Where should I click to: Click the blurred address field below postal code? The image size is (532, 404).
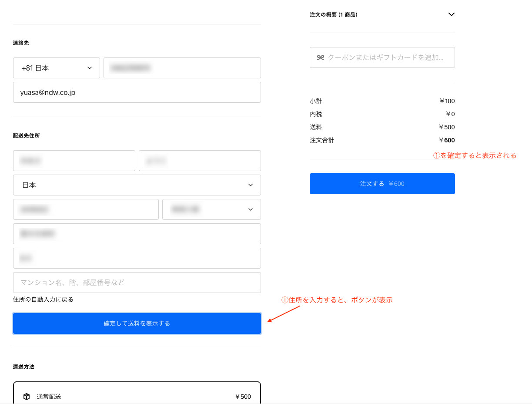pos(137,234)
